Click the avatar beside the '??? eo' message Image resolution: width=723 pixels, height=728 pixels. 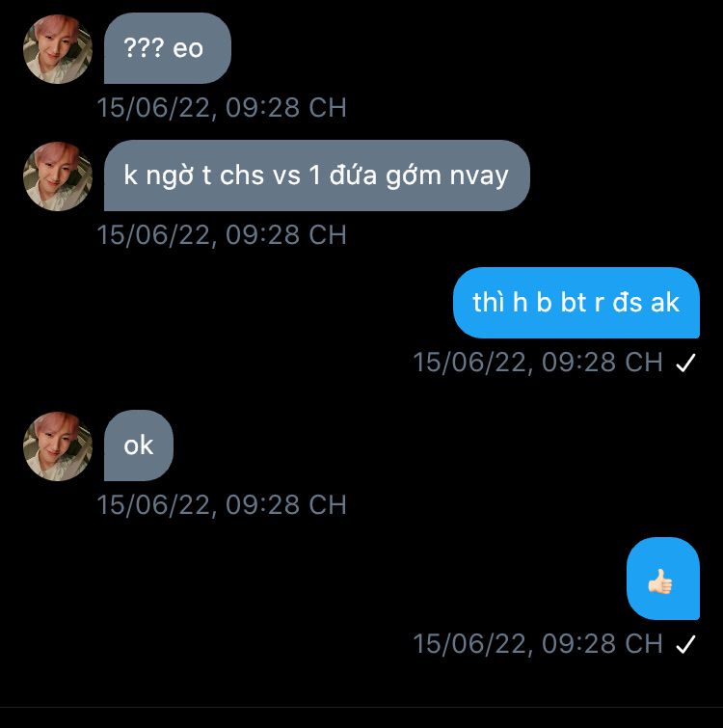tap(58, 49)
